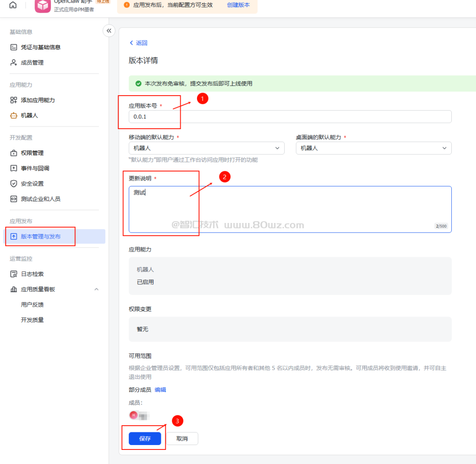Open 日志检索 in the sidebar
Image resolution: width=476 pixels, height=464 pixels.
pyautogui.click(x=32, y=274)
